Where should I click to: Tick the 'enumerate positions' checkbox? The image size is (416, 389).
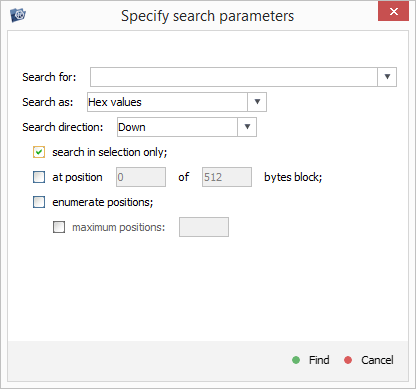(x=39, y=202)
